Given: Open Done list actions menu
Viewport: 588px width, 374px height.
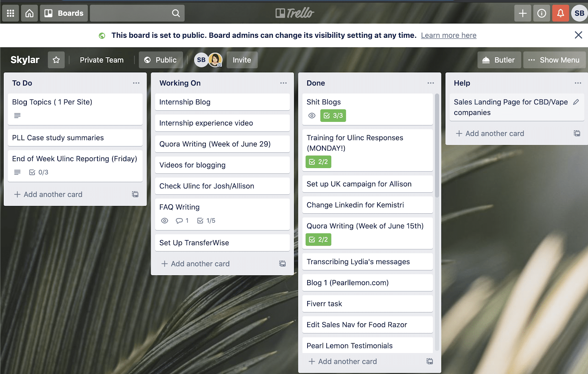Looking at the screenshot, I should click(x=431, y=83).
